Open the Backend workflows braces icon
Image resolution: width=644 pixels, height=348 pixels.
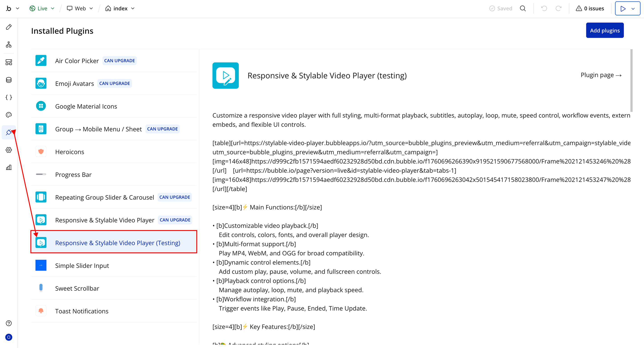click(9, 97)
